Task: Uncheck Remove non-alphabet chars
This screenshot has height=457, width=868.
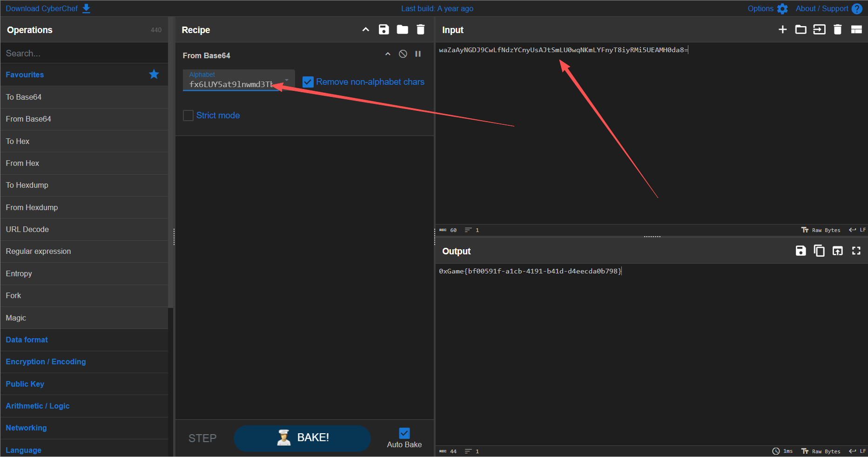Action: point(308,82)
